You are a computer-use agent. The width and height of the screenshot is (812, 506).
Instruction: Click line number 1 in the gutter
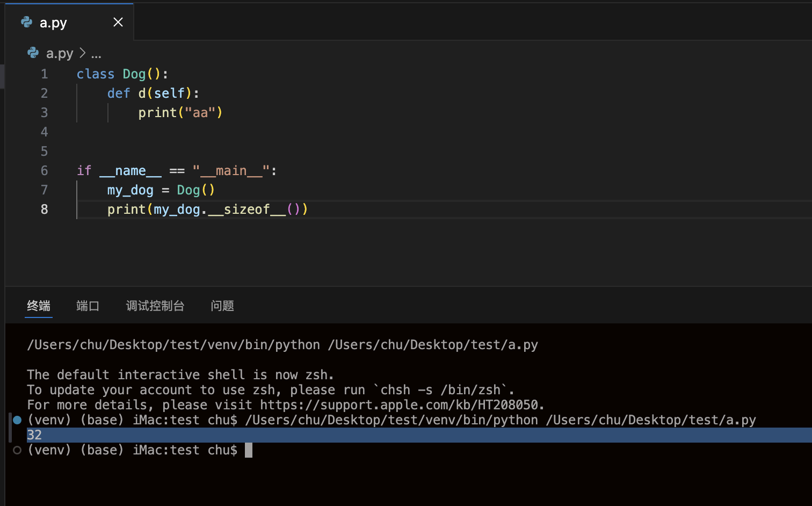click(x=44, y=74)
